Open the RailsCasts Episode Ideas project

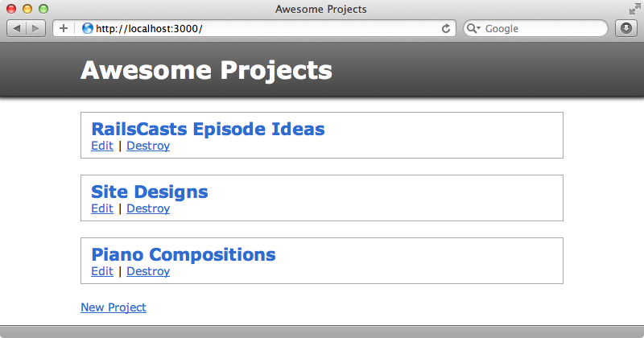point(208,129)
